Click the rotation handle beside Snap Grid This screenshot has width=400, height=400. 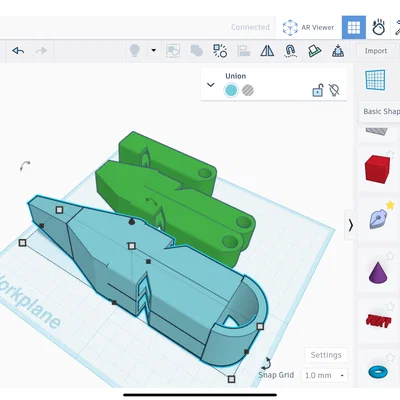pyautogui.click(x=267, y=363)
